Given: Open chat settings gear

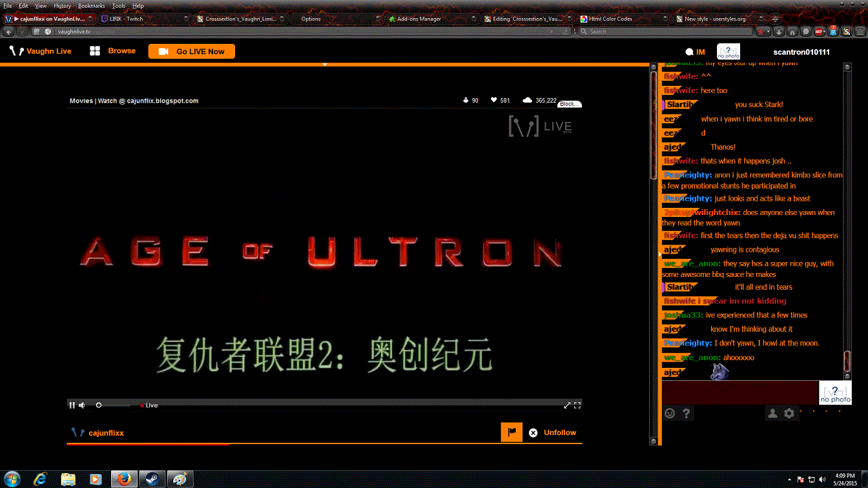Looking at the screenshot, I should pyautogui.click(x=789, y=413).
